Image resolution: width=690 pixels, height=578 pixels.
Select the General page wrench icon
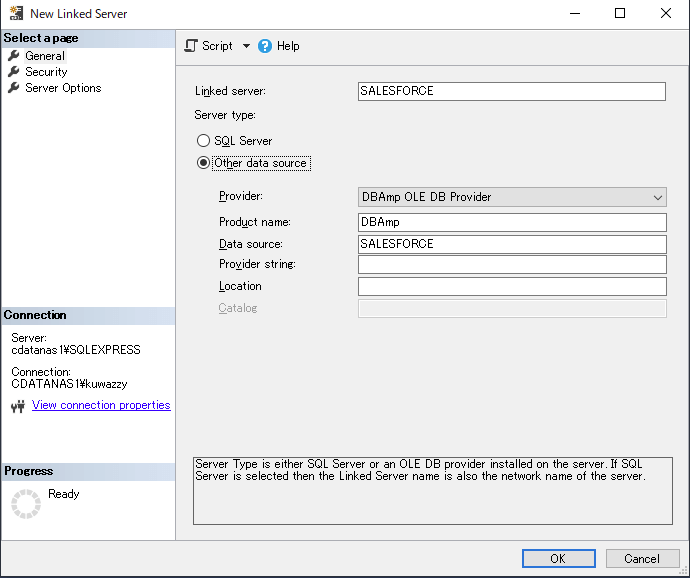pos(14,56)
